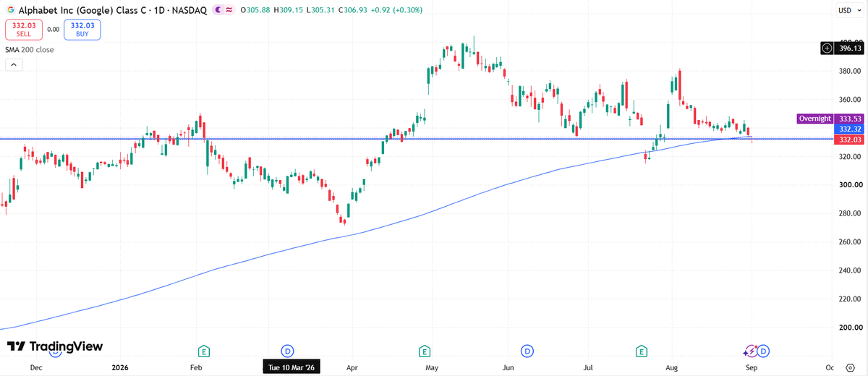Click the 260.00 price axis label

[x=849, y=242]
